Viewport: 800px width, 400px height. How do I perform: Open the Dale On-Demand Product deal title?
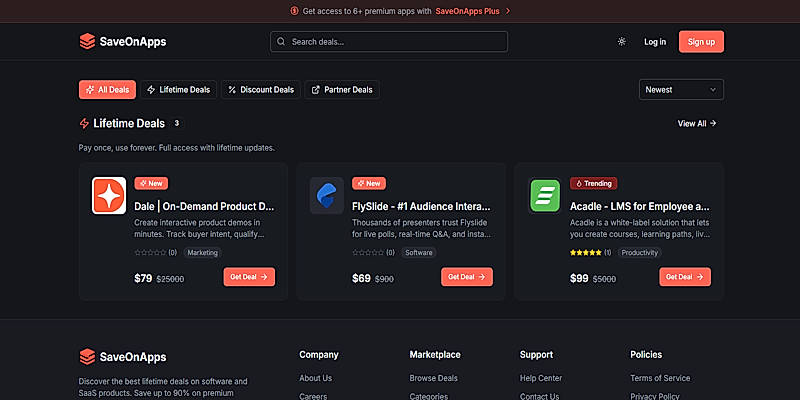[204, 207]
